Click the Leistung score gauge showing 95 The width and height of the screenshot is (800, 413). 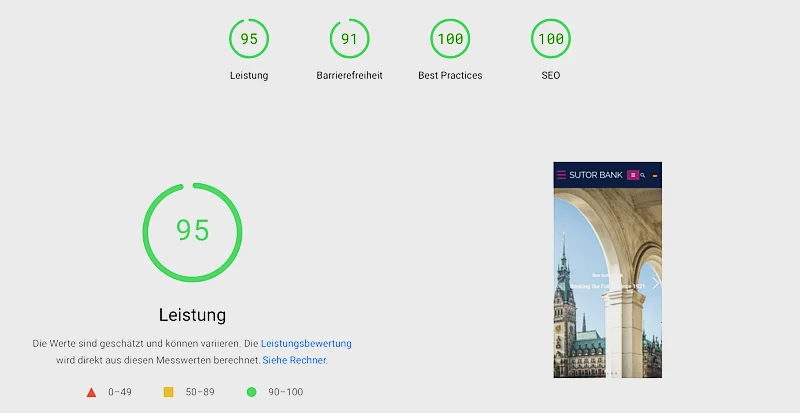pos(248,38)
